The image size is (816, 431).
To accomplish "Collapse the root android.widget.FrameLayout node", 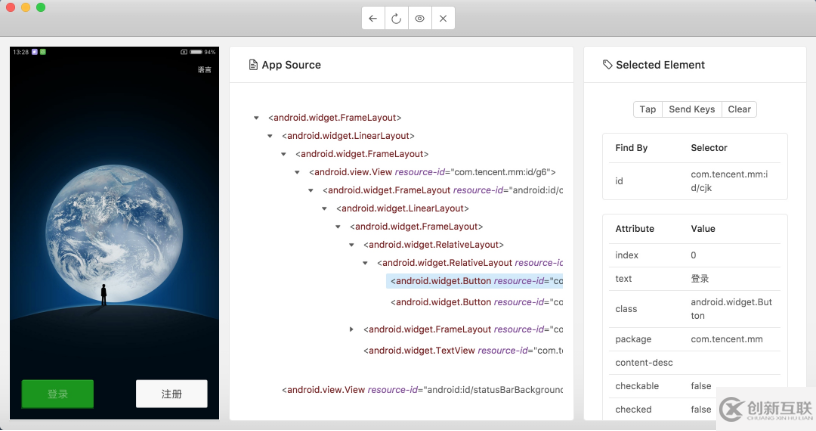I will click(x=256, y=118).
